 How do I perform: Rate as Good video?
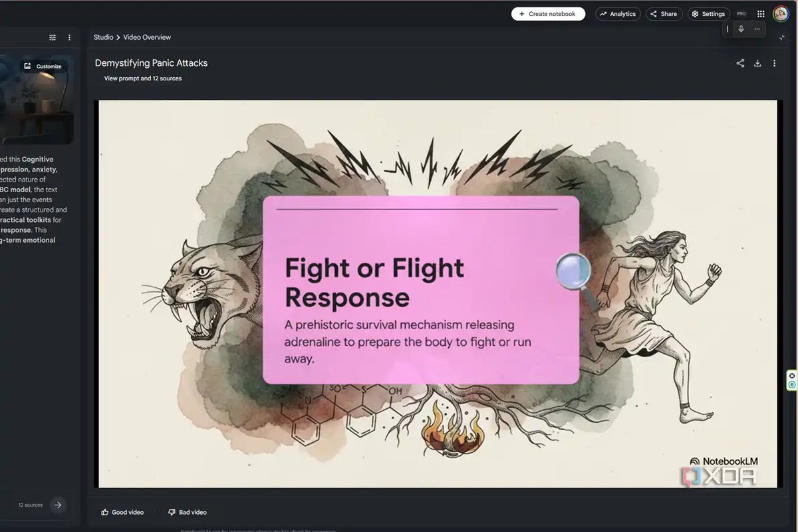tap(122, 512)
